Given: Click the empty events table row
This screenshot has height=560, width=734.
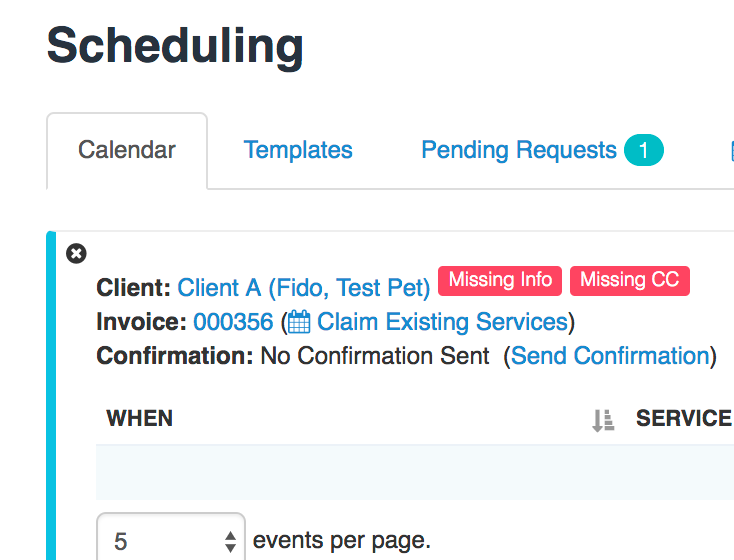Looking at the screenshot, I should point(415,472).
